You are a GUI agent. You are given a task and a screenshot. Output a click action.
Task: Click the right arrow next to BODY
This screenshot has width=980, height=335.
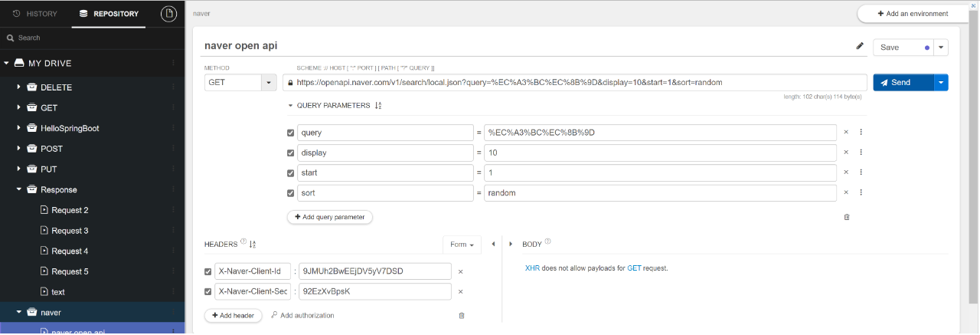(x=511, y=245)
